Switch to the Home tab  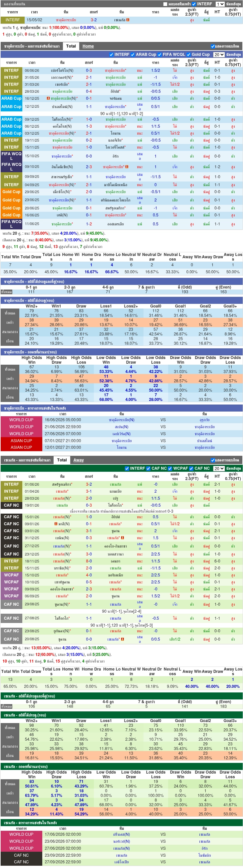coord(88,46)
